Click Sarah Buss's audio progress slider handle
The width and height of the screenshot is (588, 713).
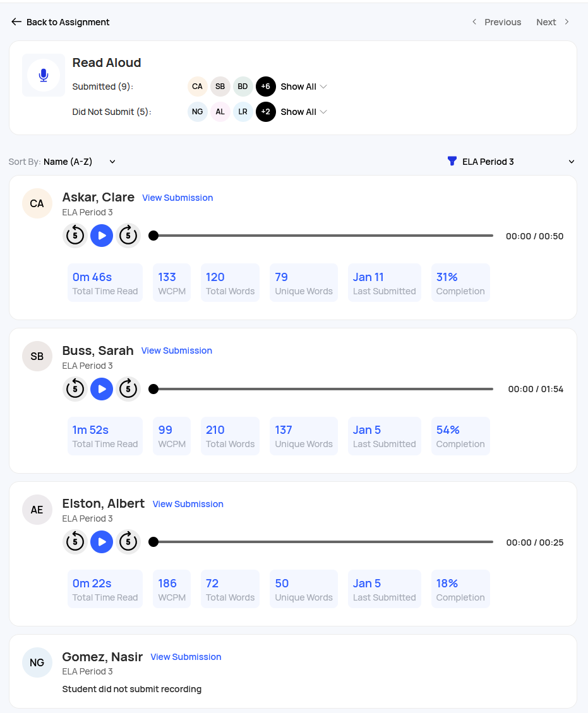click(x=153, y=389)
